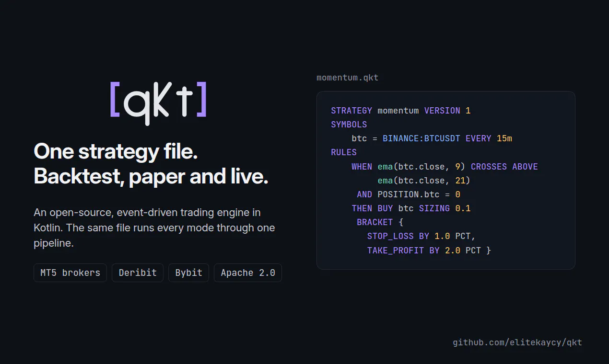Click the SYMBOLS keyword in the code
This screenshot has width=609, height=364.
(349, 125)
